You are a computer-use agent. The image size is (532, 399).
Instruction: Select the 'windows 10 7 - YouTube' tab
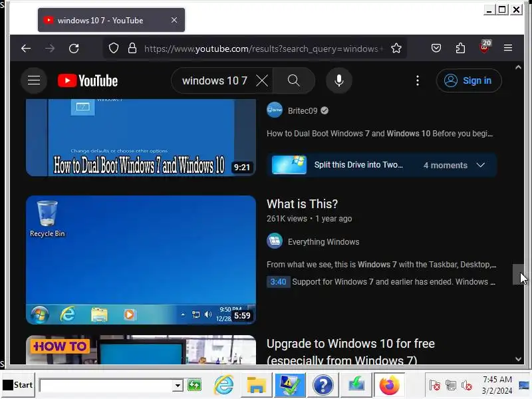point(111,21)
